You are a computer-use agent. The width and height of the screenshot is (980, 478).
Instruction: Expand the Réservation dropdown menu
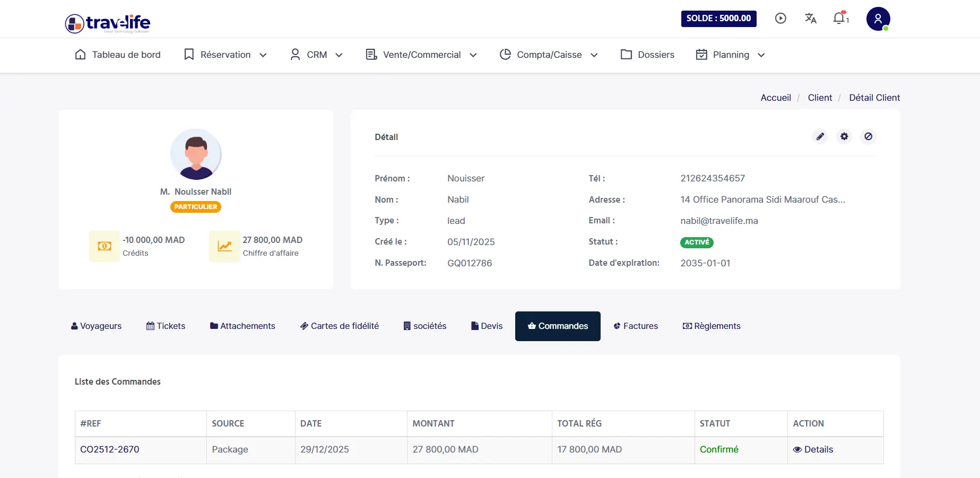226,55
